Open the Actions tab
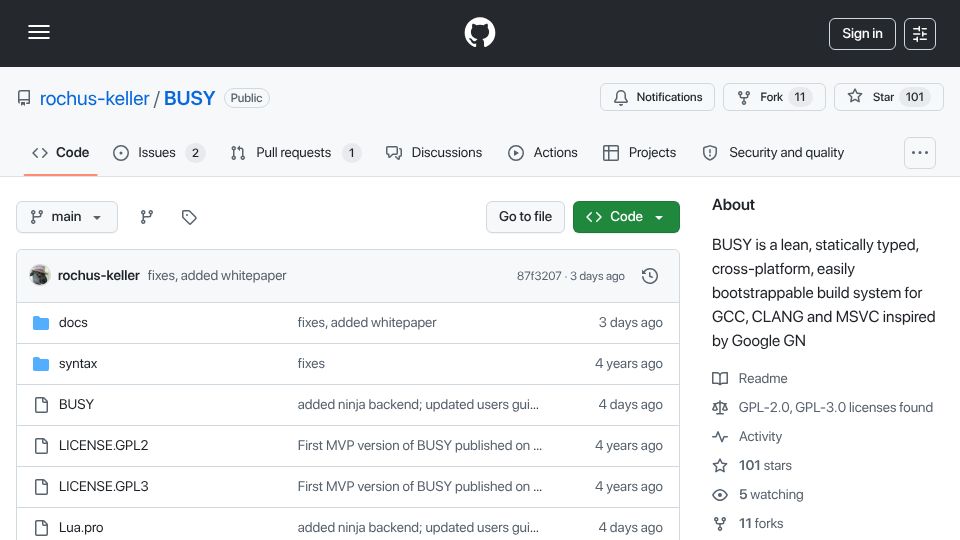The width and height of the screenshot is (960, 540). tap(542, 152)
